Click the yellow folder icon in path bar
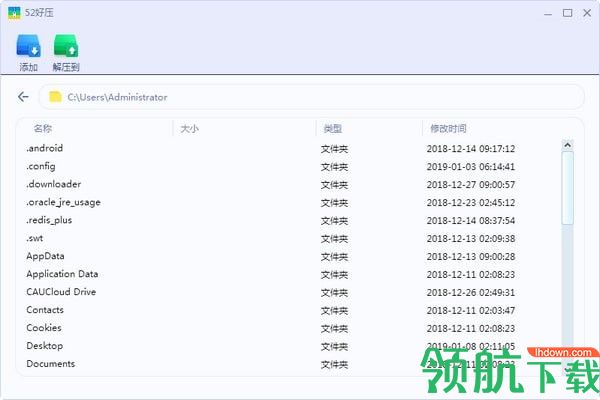This screenshot has height=400, width=600. (x=55, y=97)
